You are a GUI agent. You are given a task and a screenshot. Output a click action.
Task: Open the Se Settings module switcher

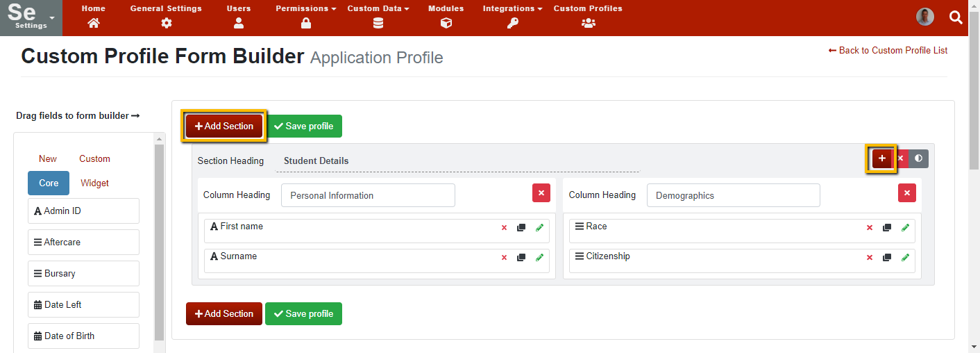click(31, 18)
